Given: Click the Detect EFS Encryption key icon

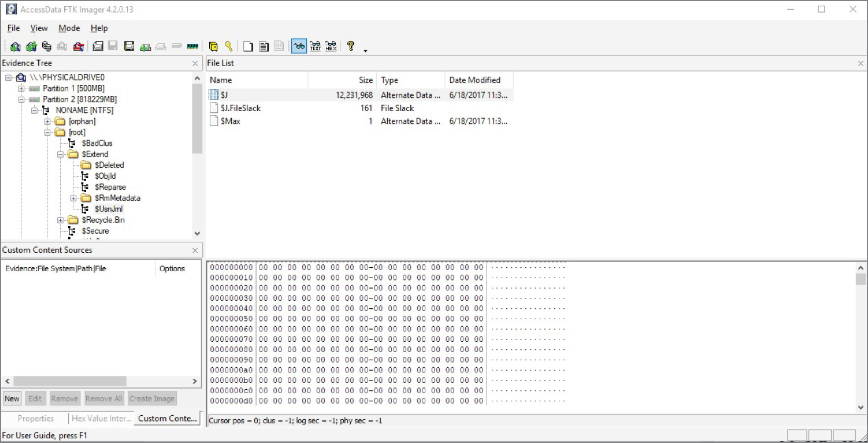Looking at the screenshot, I should pyautogui.click(x=229, y=46).
